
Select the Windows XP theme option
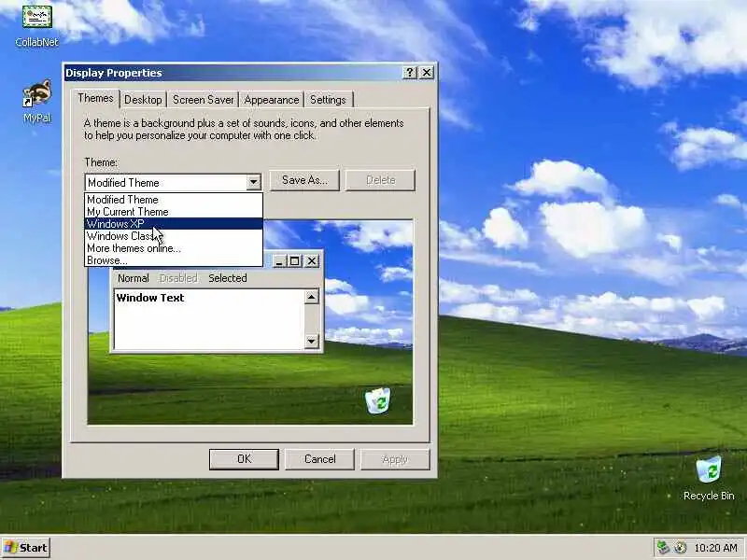point(174,224)
